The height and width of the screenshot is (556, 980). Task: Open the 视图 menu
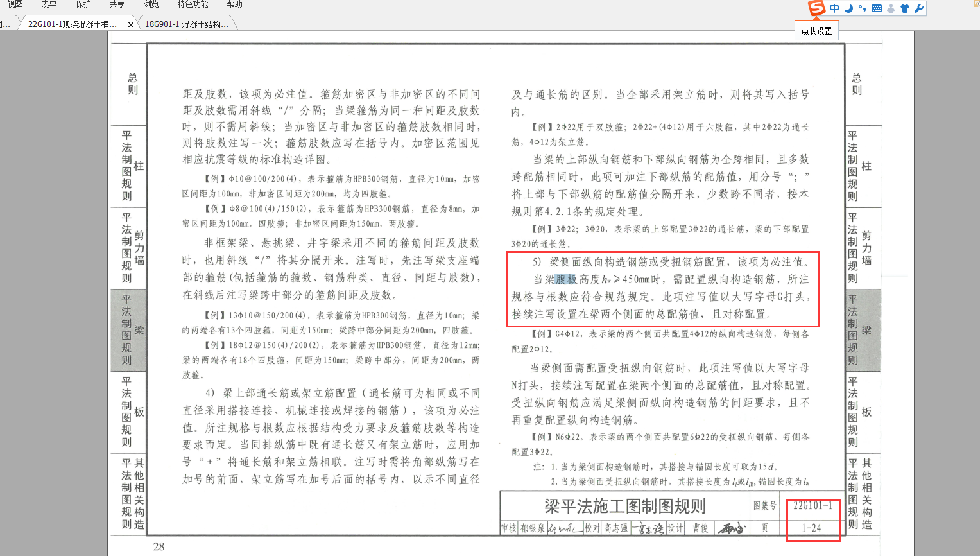(x=15, y=4)
